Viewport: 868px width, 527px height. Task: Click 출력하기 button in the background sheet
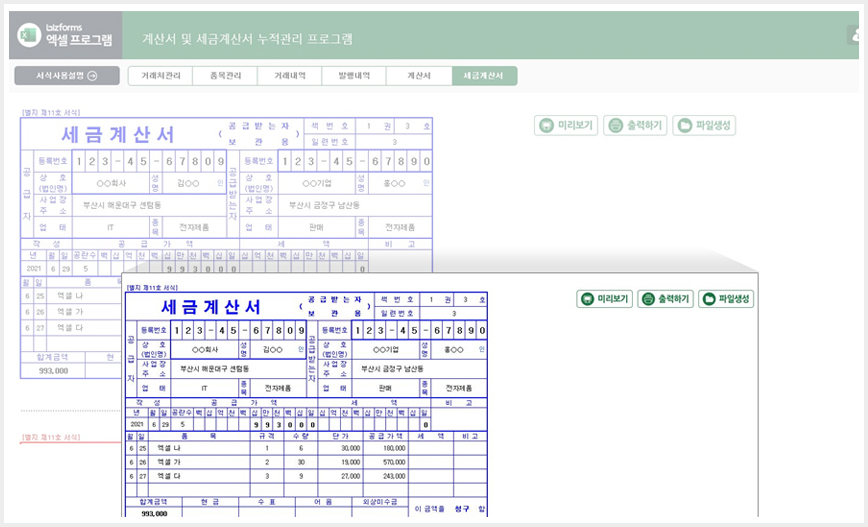(636, 126)
